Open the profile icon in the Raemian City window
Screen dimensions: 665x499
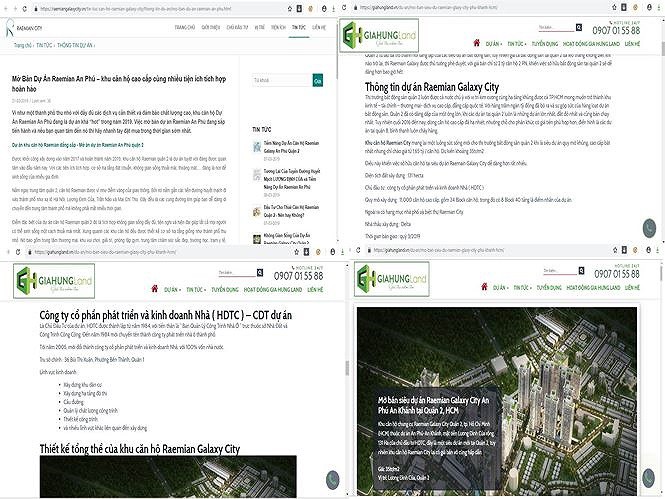324,8
